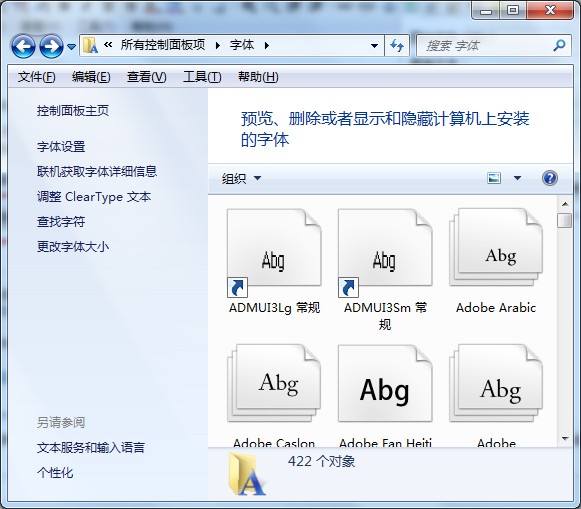The width and height of the screenshot is (581, 509).
Task: Click the fonts folder icon in address bar
Action: pos(90,45)
